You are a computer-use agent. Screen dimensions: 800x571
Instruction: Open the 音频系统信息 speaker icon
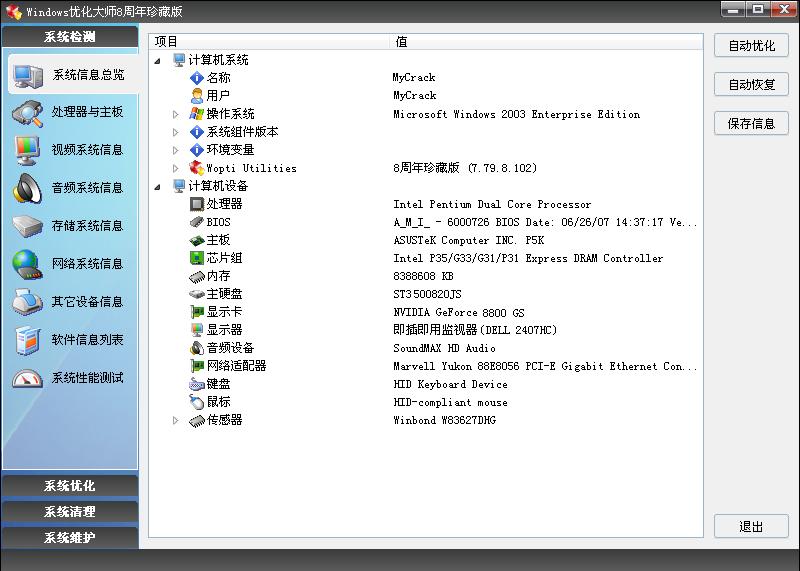[28, 188]
